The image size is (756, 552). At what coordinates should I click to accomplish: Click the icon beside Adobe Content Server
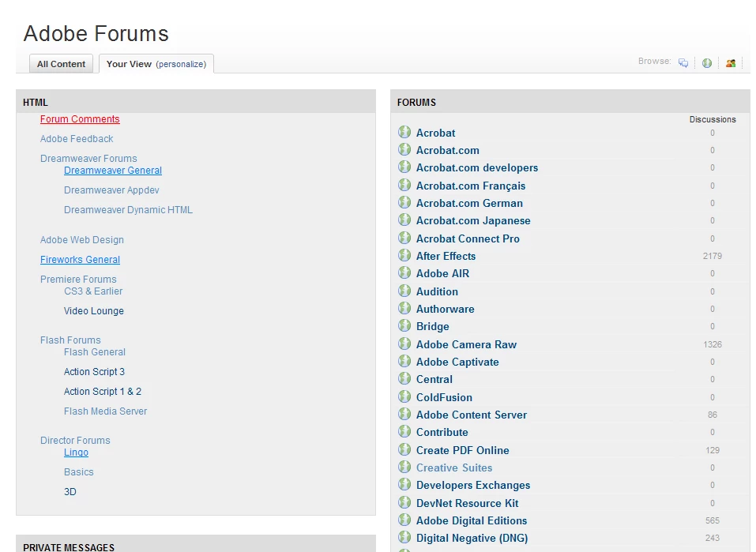(x=404, y=414)
